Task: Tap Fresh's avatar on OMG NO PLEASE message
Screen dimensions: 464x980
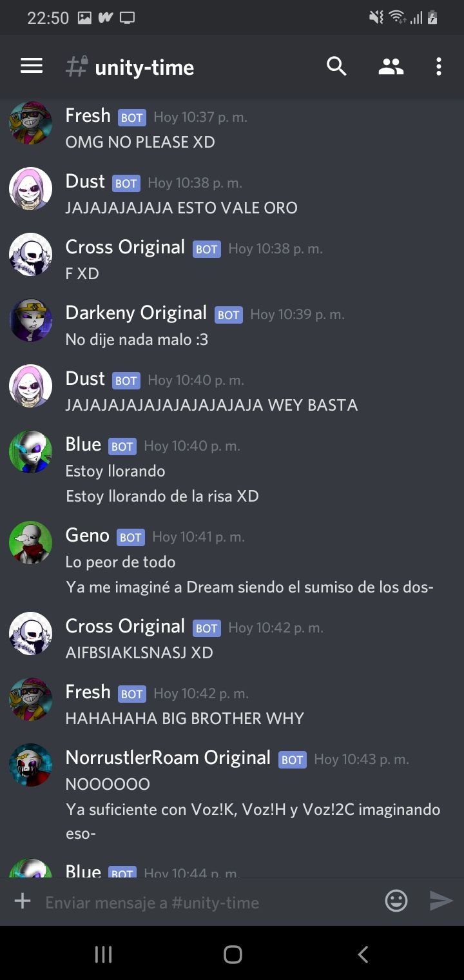Action: click(30, 122)
